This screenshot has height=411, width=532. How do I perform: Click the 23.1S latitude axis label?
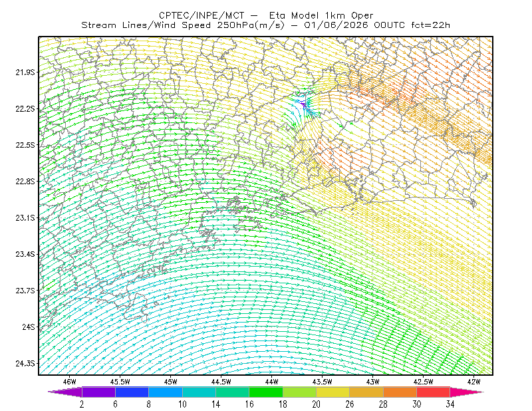point(25,217)
